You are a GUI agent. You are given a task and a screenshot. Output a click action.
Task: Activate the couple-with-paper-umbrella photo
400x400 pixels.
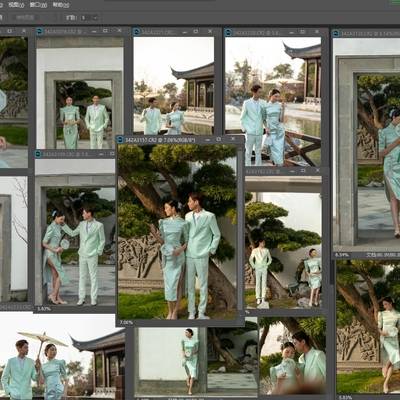[x=62, y=357]
